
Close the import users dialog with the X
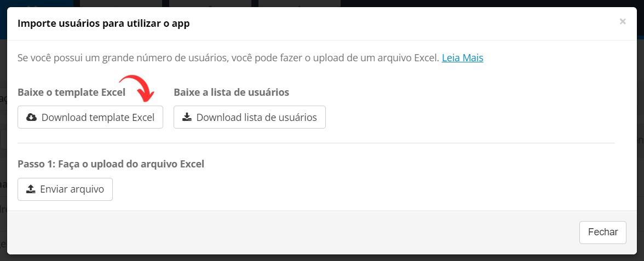[623, 22]
